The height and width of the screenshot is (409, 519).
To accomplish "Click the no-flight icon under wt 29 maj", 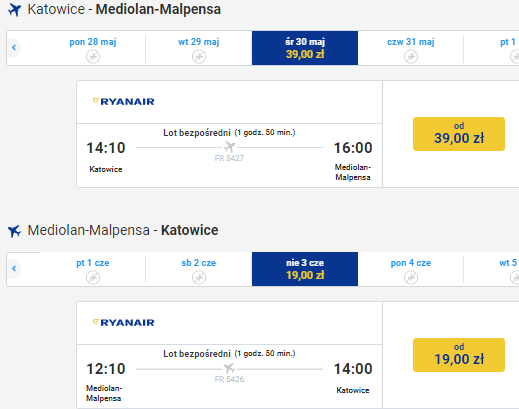I will coord(199,56).
